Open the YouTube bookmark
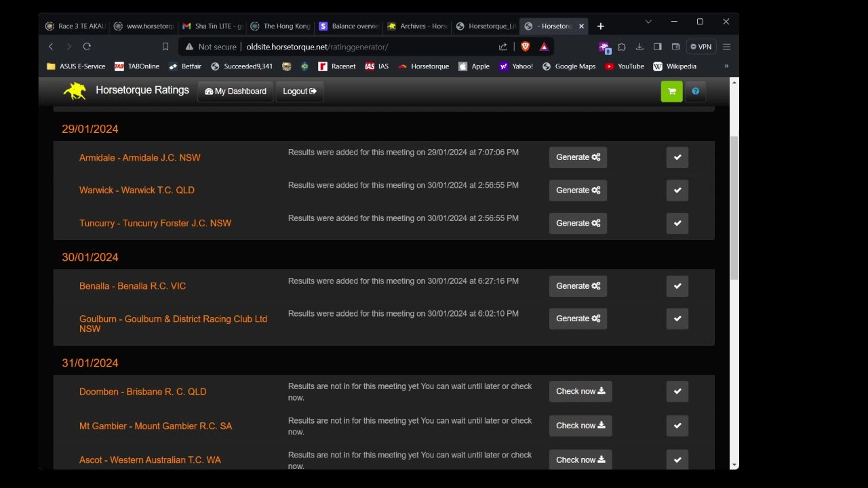Viewport: 868px width, 488px height. click(625, 66)
